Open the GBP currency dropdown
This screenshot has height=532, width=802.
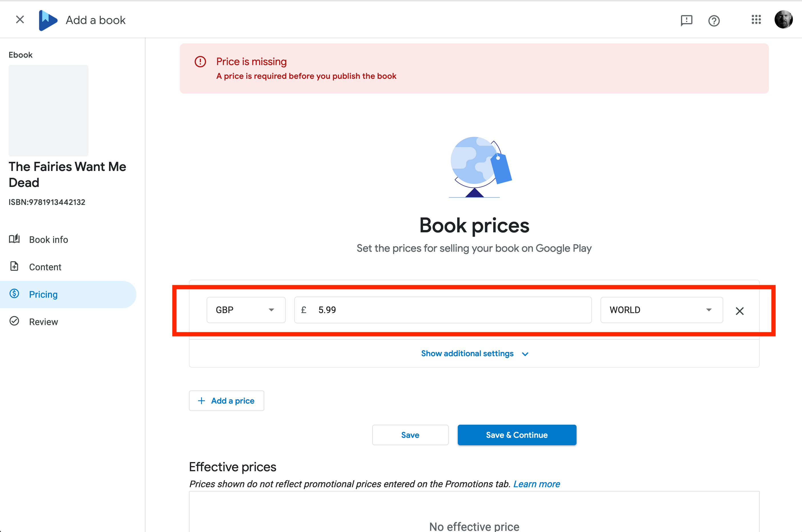246,310
